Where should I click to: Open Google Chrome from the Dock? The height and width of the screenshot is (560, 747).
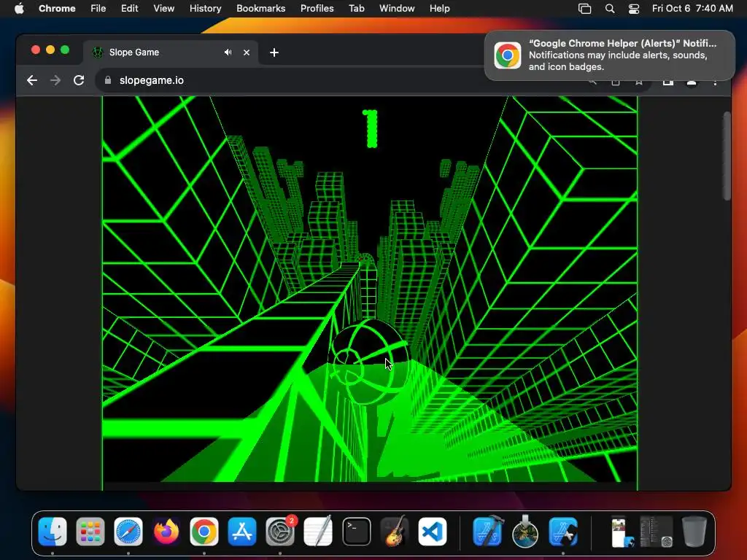[x=204, y=532]
